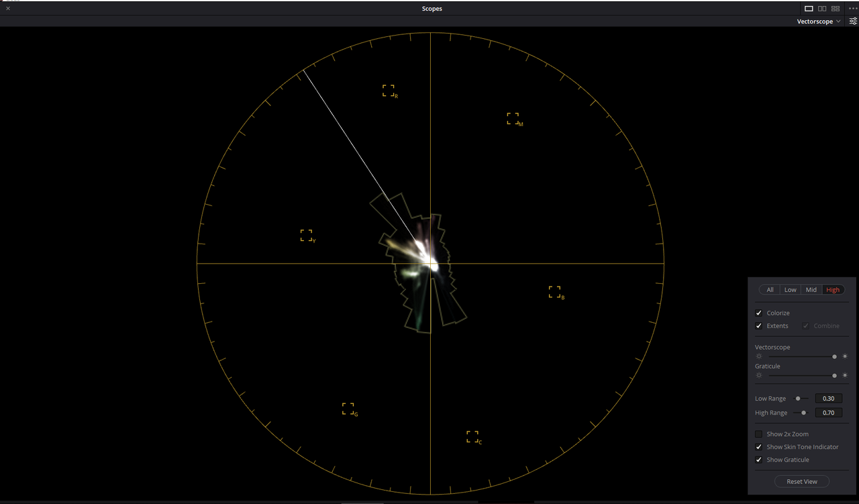This screenshot has width=859, height=504.
Task: Uncheck the Extents option
Action: click(759, 326)
